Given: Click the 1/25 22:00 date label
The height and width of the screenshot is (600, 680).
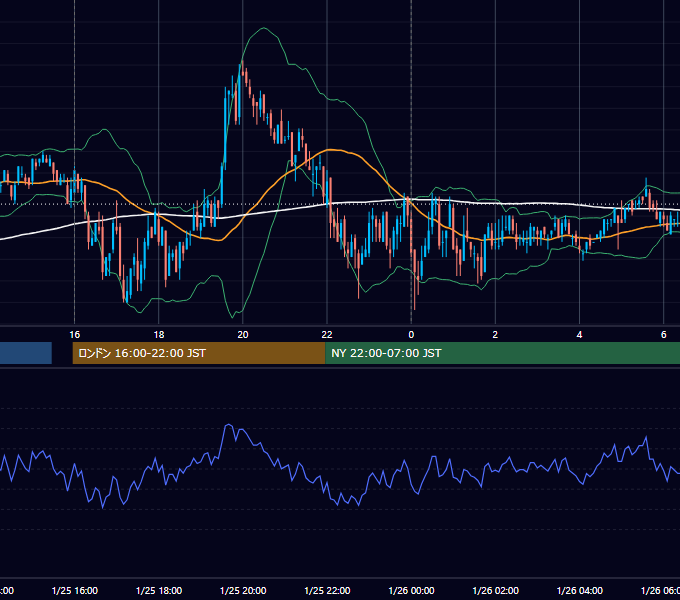Looking at the screenshot, I should click(x=327, y=590).
